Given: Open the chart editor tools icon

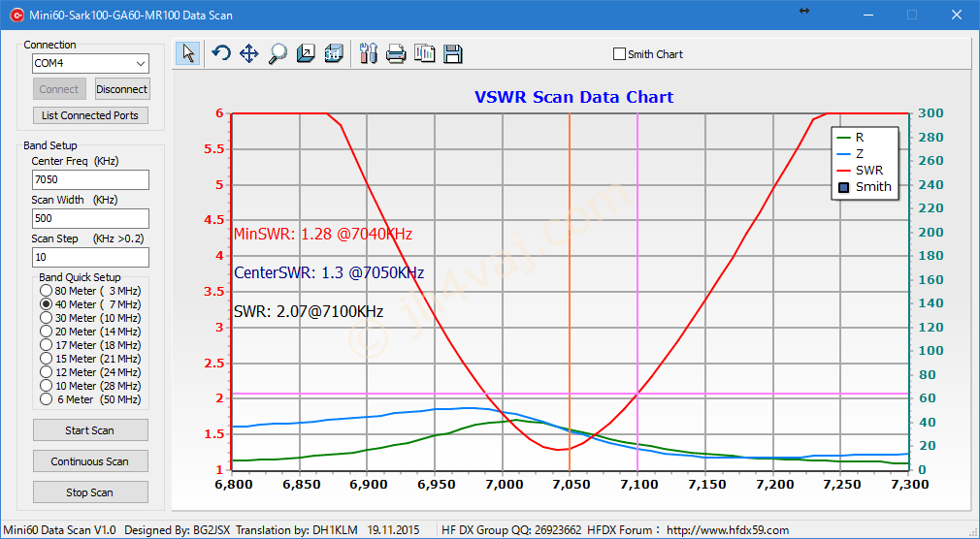Looking at the screenshot, I should pos(369,53).
